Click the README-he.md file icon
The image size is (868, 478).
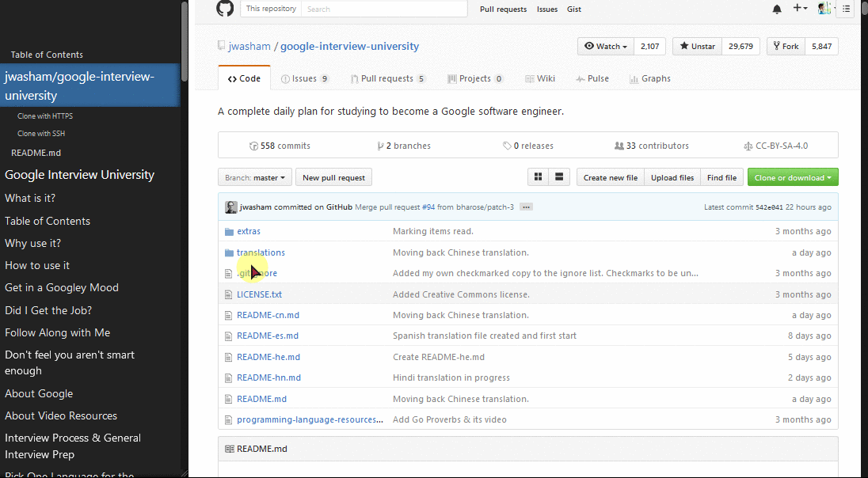coord(229,358)
